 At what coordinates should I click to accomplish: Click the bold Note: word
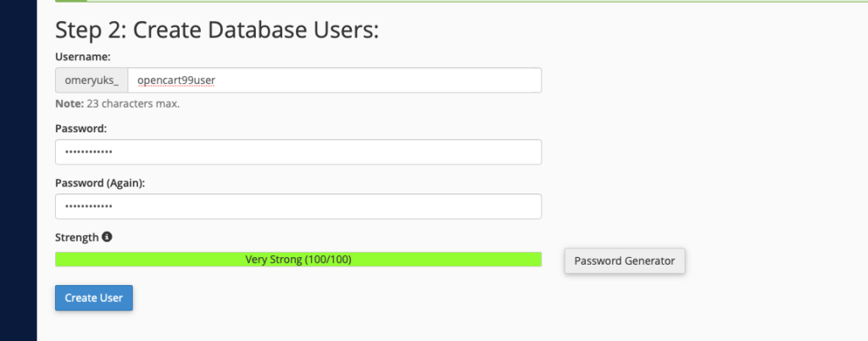tap(70, 103)
